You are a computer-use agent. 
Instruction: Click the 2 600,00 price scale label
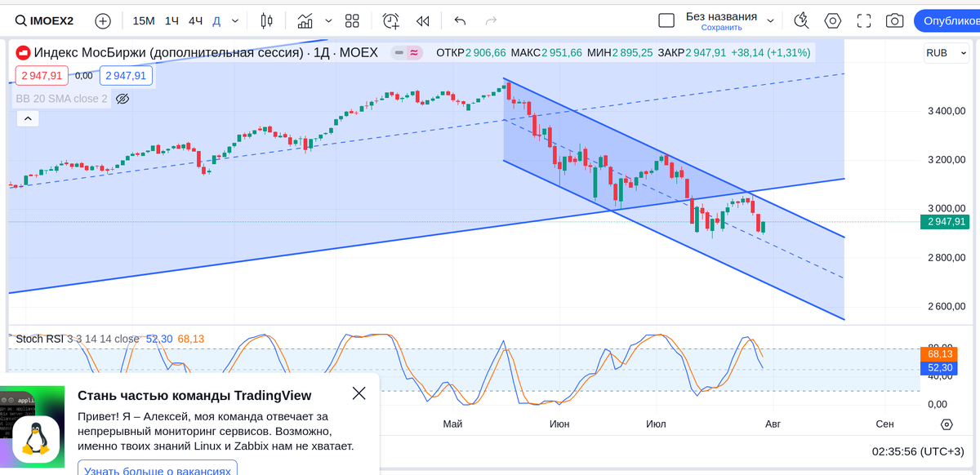tap(947, 307)
